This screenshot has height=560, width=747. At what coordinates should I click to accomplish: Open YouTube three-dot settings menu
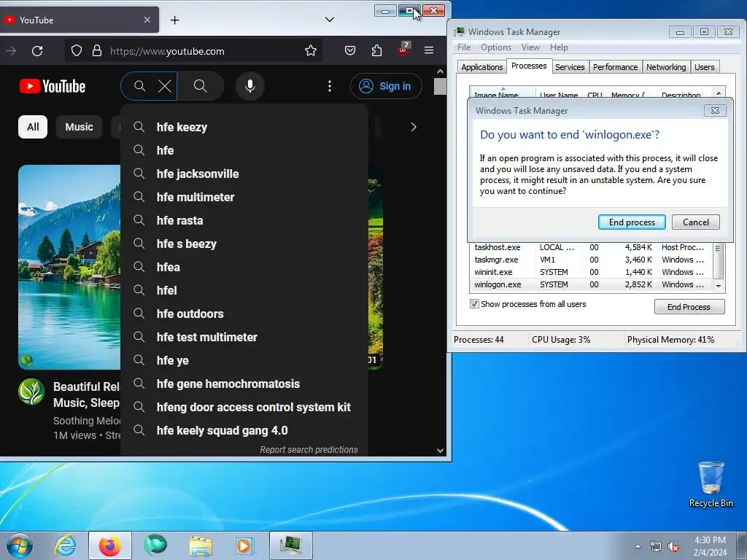point(330,86)
